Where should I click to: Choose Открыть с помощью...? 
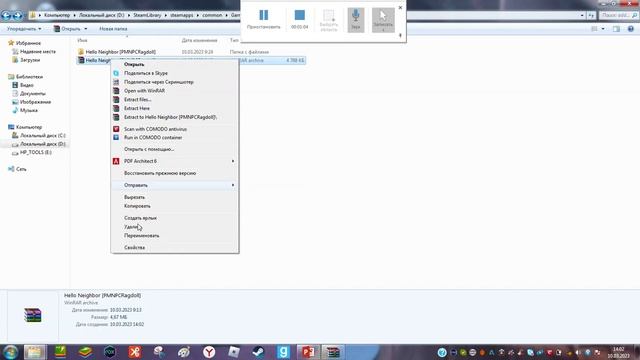pyautogui.click(x=175, y=149)
